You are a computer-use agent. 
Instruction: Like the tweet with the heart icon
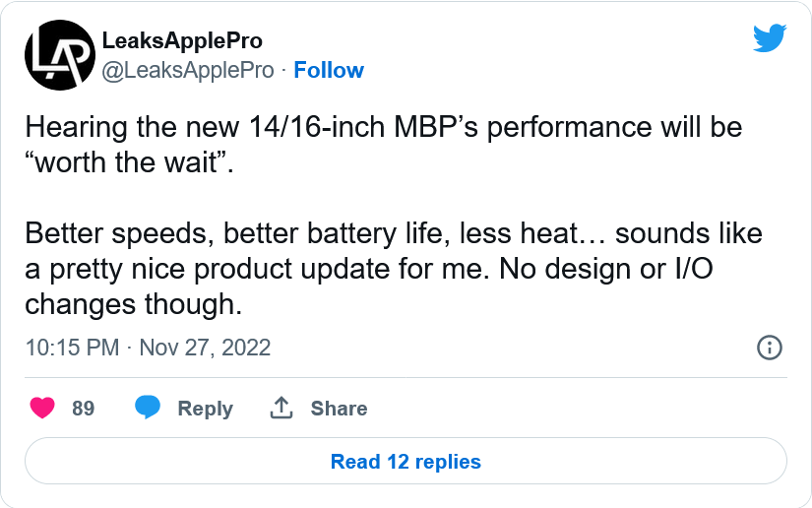42,408
